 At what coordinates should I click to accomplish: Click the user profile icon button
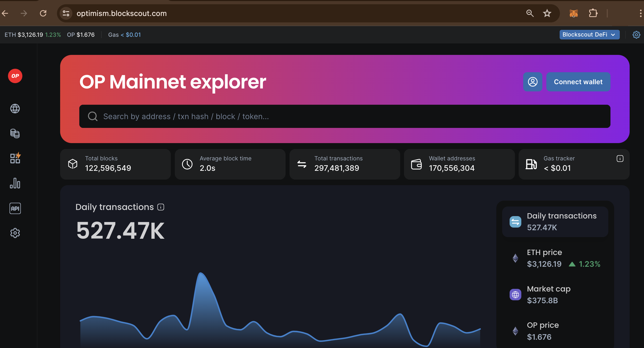[532, 82]
